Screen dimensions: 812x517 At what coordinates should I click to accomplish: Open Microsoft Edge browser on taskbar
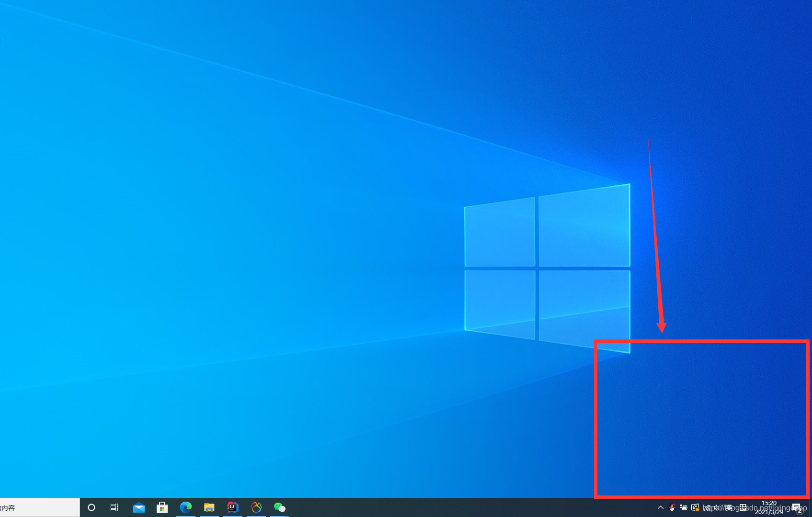point(185,507)
